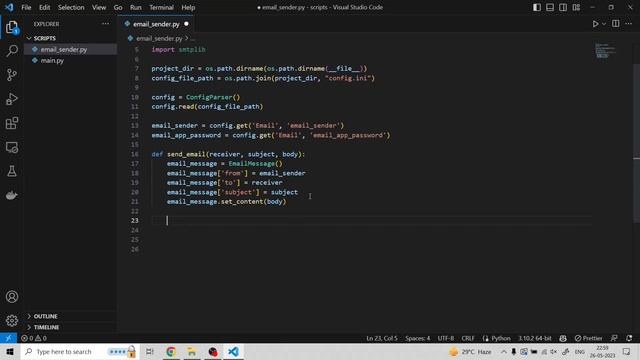Click the Run Python File play button
640x360 pixels.
click(x=596, y=24)
